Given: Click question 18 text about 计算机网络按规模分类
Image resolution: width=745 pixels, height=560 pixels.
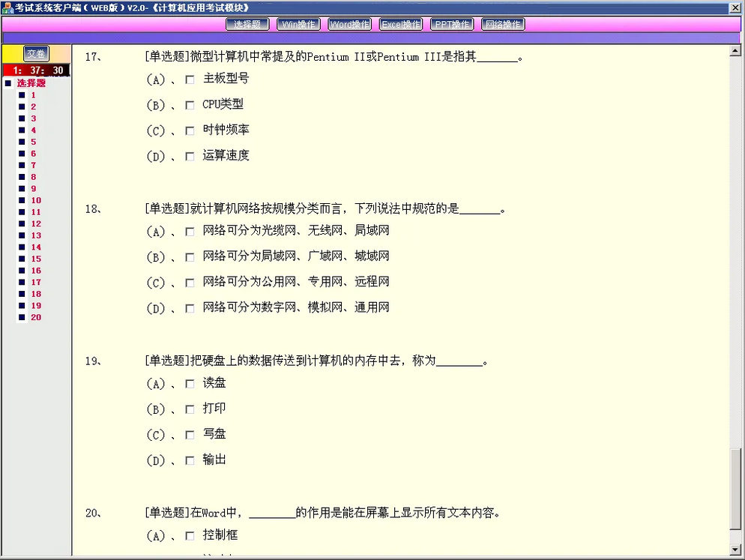Looking at the screenshot, I should [x=325, y=208].
